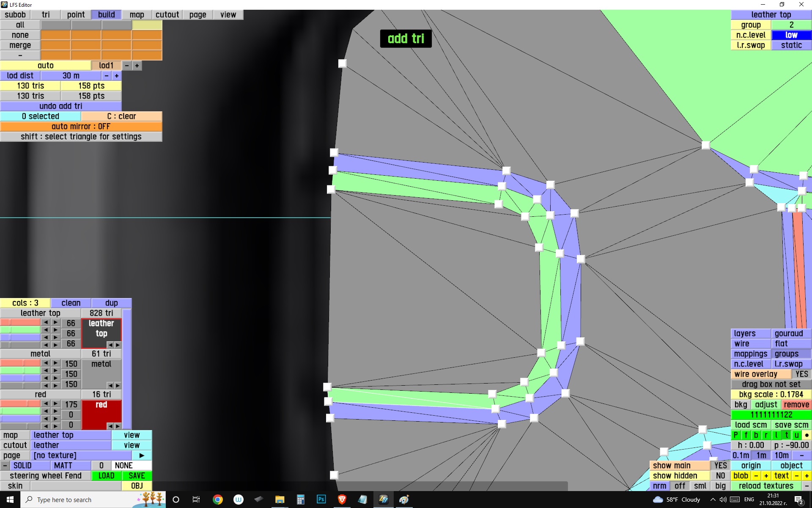
Task: Click the green SAVE button
Action: [x=137, y=476]
